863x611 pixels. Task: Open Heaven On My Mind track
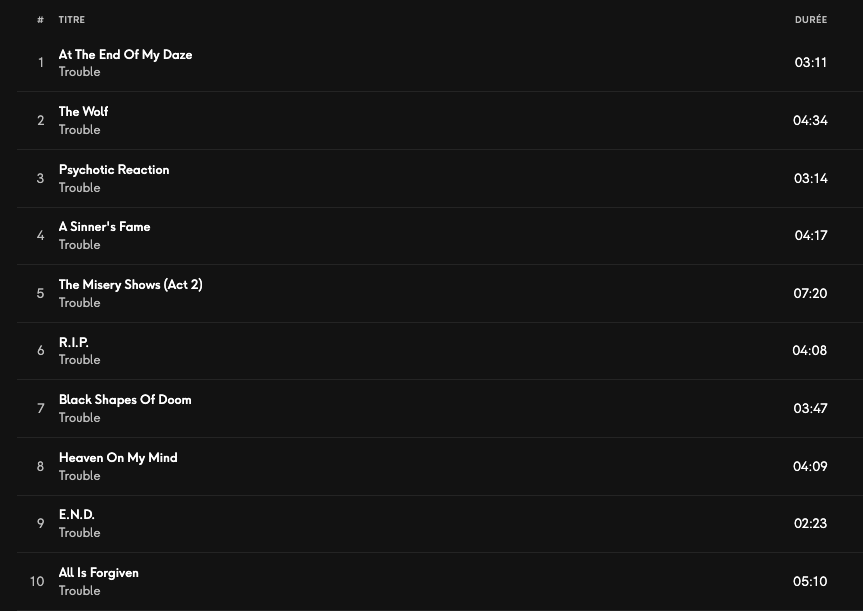pyautogui.click(x=118, y=458)
